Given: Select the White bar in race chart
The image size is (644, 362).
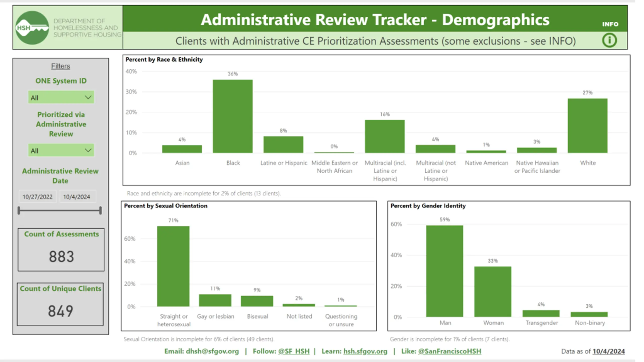Looking at the screenshot, I should click(587, 126).
